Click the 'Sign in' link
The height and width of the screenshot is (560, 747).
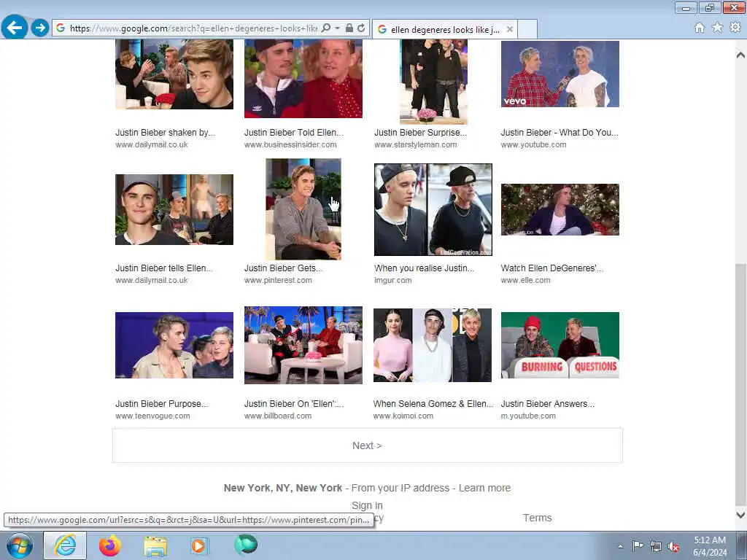368,506
